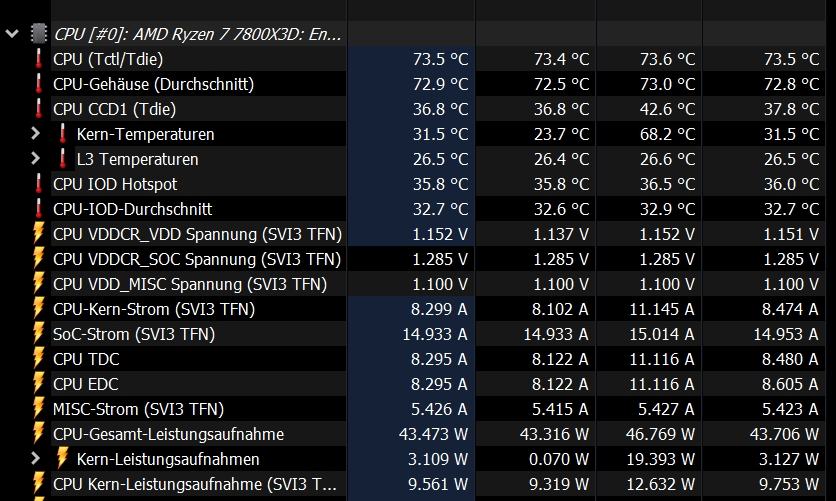The height and width of the screenshot is (501, 836).
Task: Click the 43.473 W current power value
Action: click(433, 434)
